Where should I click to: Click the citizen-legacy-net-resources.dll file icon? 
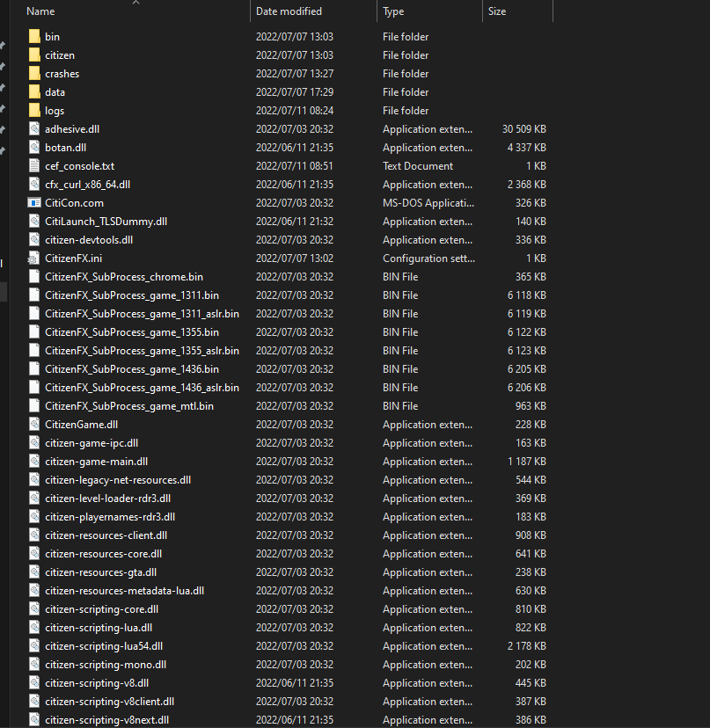tap(34, 479)
